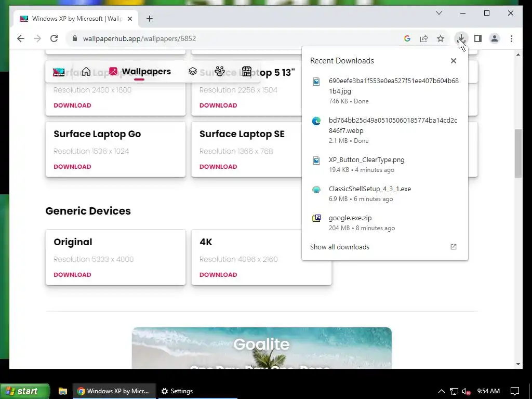Expand the tab search chevron
The width and height of the screenshot is (532, 399).
click(x=438, y=13)
